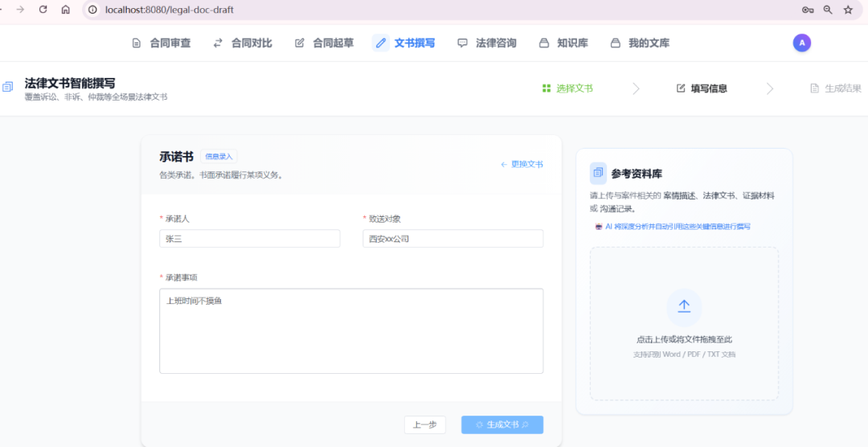Open the 我的文库 tab
This screenshot has width=868, height=447.
(640, 43)
